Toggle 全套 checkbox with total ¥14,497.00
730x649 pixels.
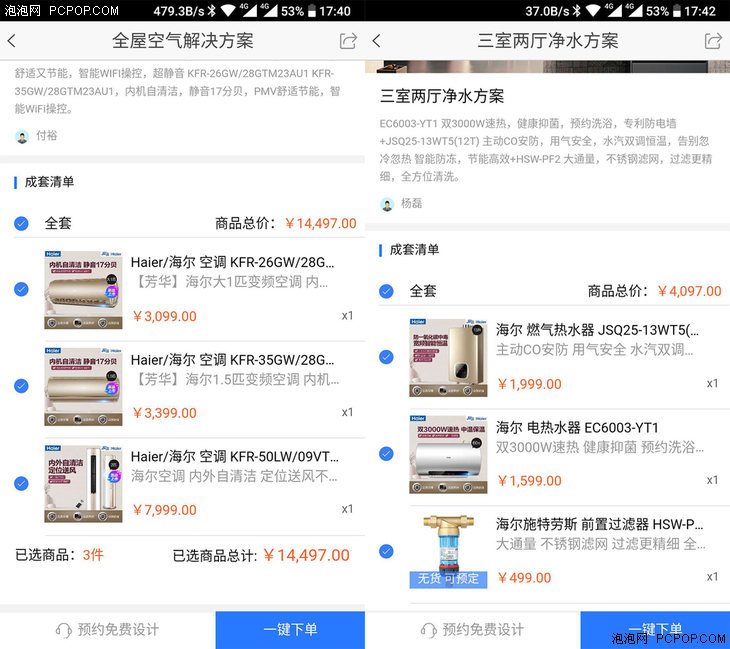tap(21, 223)
